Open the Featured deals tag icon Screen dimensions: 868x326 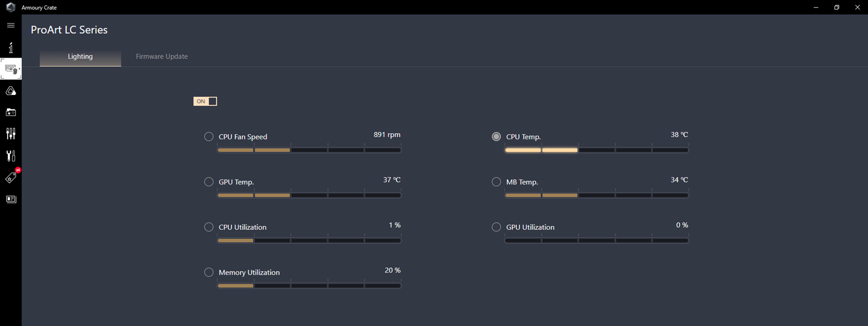point(11,177)
